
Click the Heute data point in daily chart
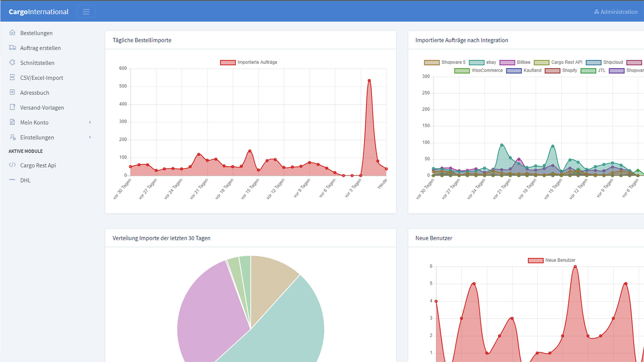click(x=386, y=169)
